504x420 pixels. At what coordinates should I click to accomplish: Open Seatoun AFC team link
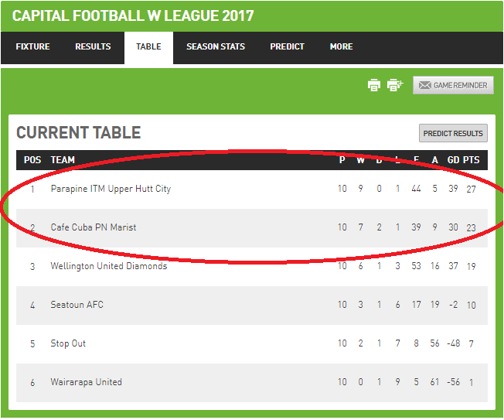click(x=77, y=305)
